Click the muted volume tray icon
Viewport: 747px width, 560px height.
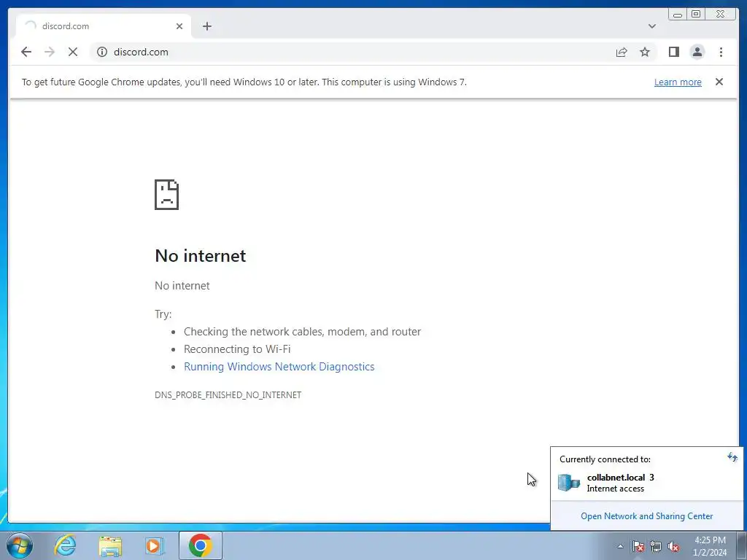(673, 546)
